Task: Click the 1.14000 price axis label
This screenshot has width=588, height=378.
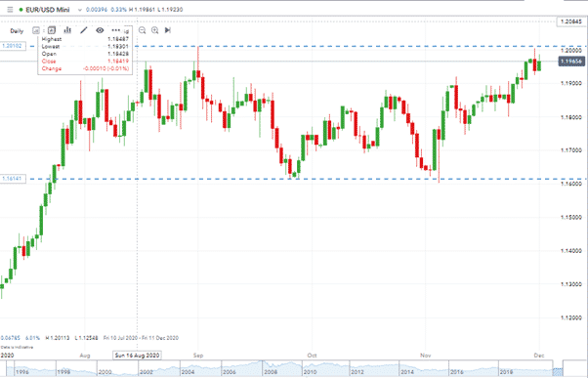Action: tap(571, 251)
